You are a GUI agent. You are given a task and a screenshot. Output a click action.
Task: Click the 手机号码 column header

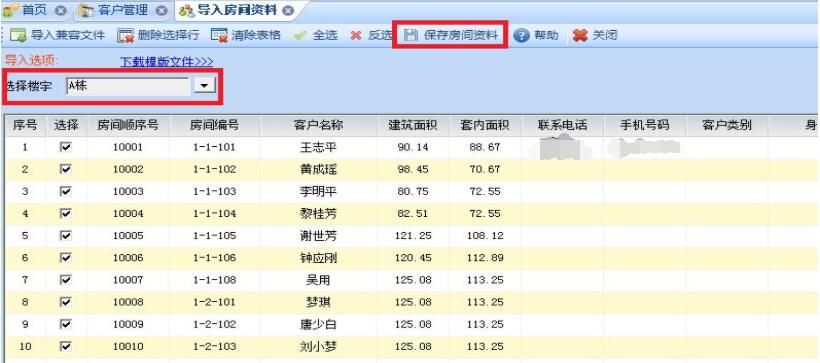tap(645, 126)
